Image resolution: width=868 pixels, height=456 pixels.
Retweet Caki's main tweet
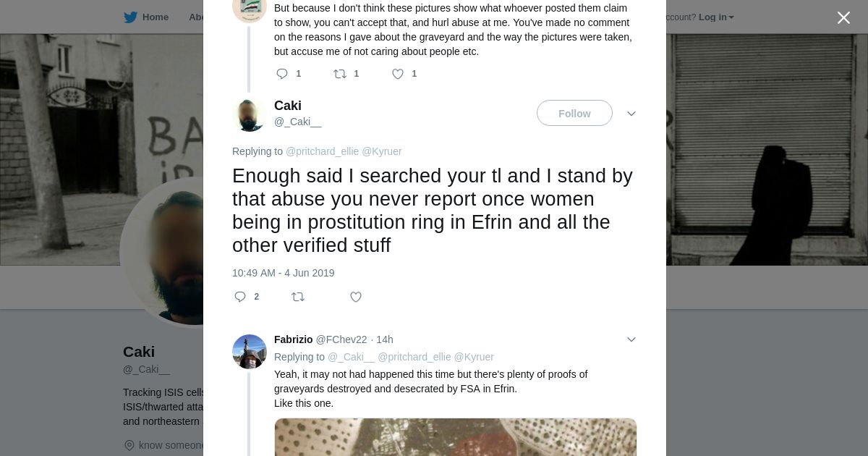pos(298,297)
